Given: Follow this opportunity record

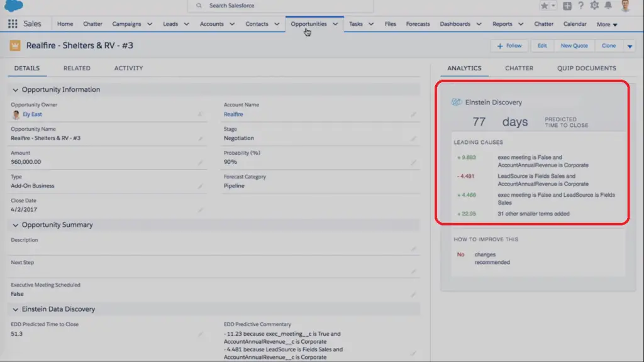Looking at the screenshot, I should [x=509, y=46].
